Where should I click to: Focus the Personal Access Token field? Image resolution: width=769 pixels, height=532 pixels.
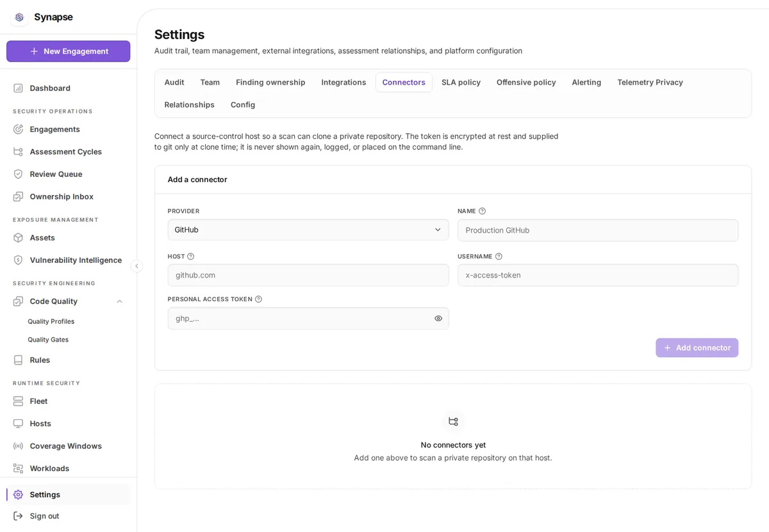[308, 318]
